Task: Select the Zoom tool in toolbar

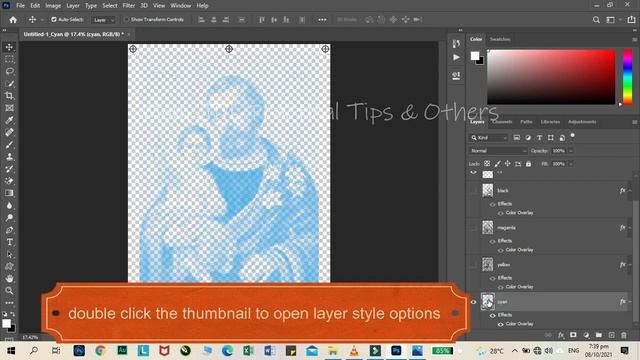Action: tap(9, 291)
